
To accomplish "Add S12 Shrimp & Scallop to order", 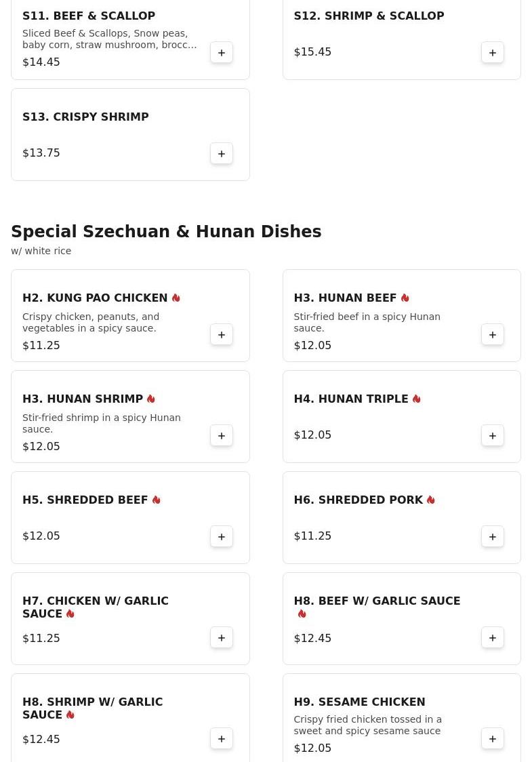I will pyautogui.click(x=493, y=53).
